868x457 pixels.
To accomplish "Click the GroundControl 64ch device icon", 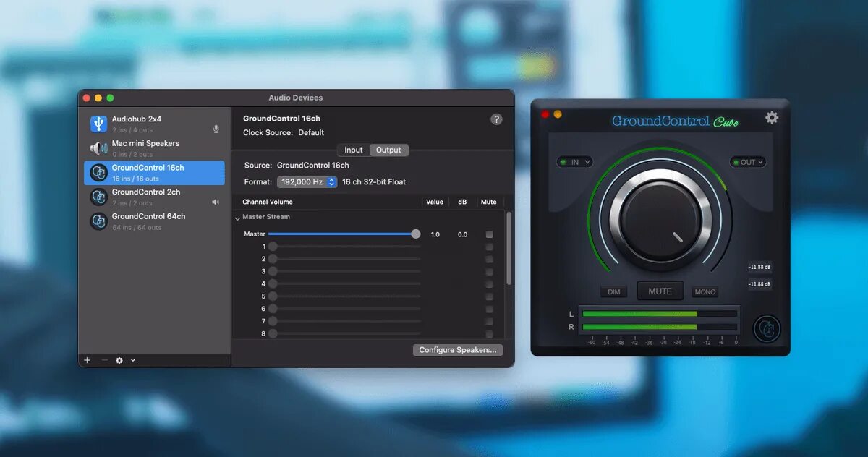I will 98,221.
